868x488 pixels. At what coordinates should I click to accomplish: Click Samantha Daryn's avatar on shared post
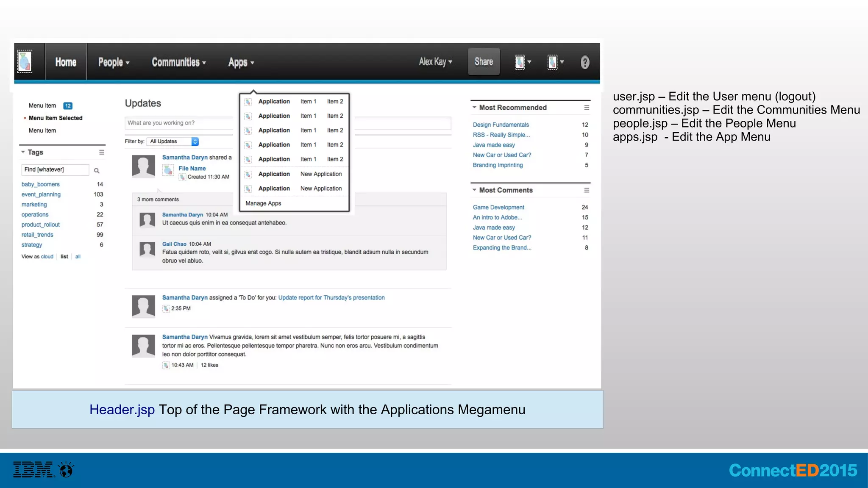pos(143,166)
